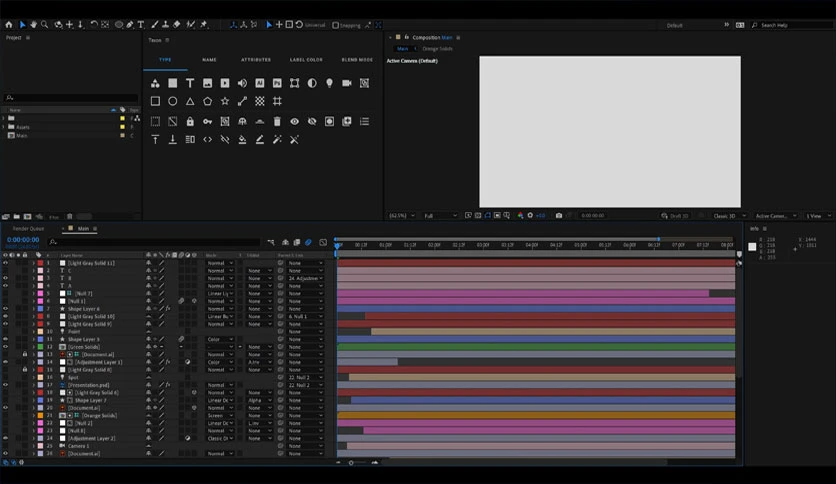This screenshot has height=484, width=836.
Task: Click the Home icon in the toolbar
Action: click(x=9, y=25)
